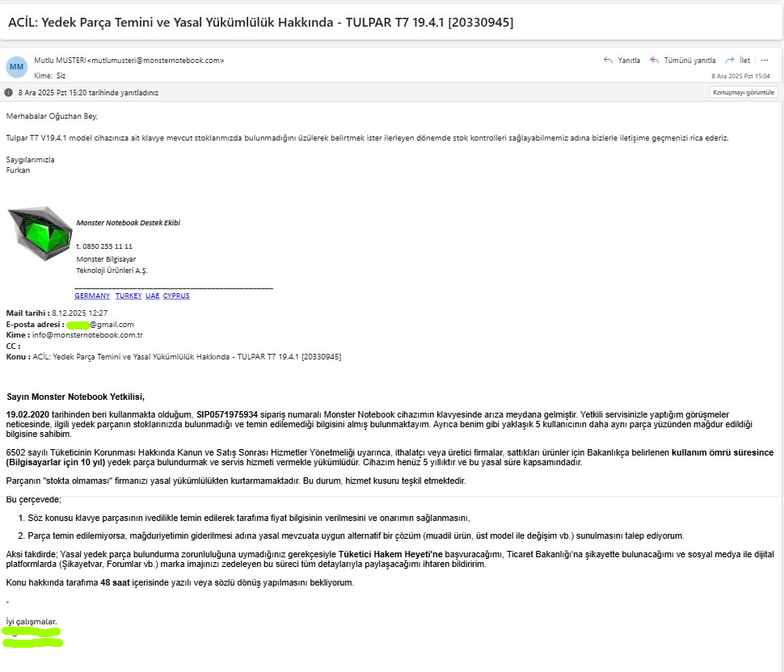Open the three-dot more actions menu

pos(764,60)
